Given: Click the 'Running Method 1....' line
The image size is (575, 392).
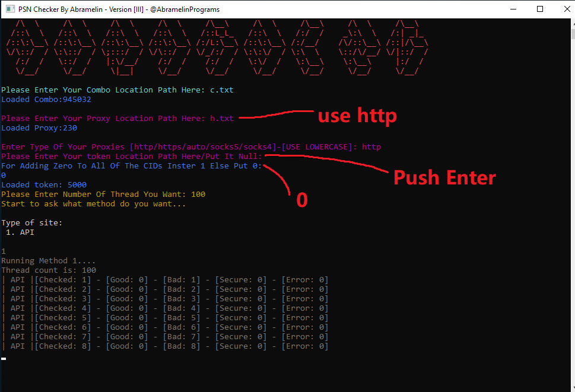Looking at the screenshot, I should 49,261.
